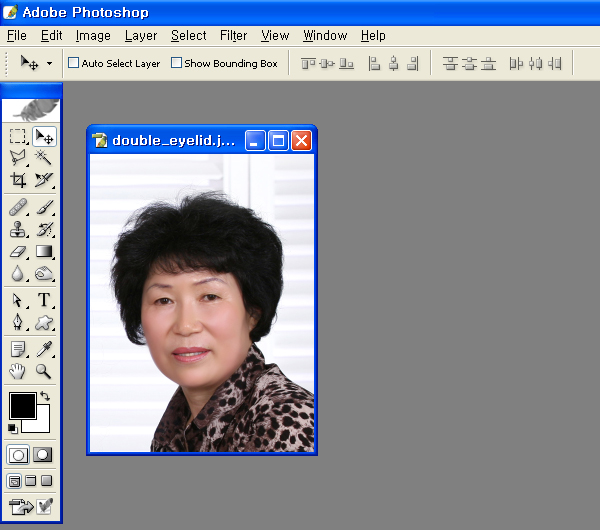Open the Help menu

click(373, 36)
